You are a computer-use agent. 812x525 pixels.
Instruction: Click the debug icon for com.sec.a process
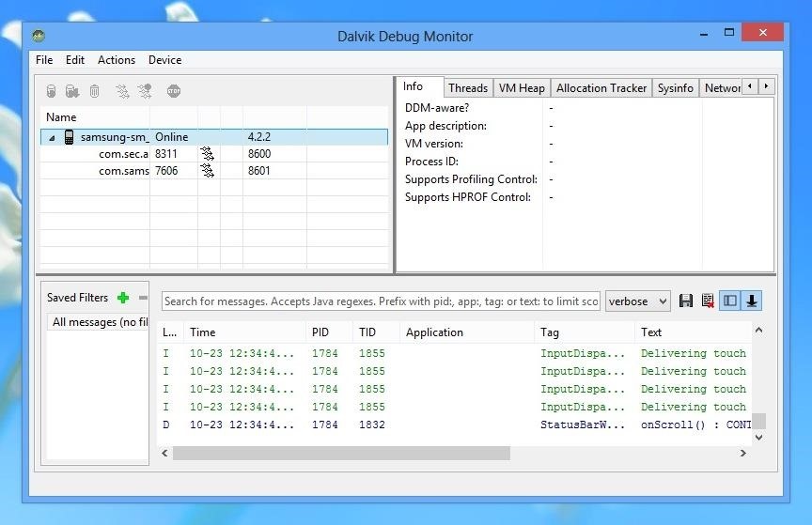207,154
